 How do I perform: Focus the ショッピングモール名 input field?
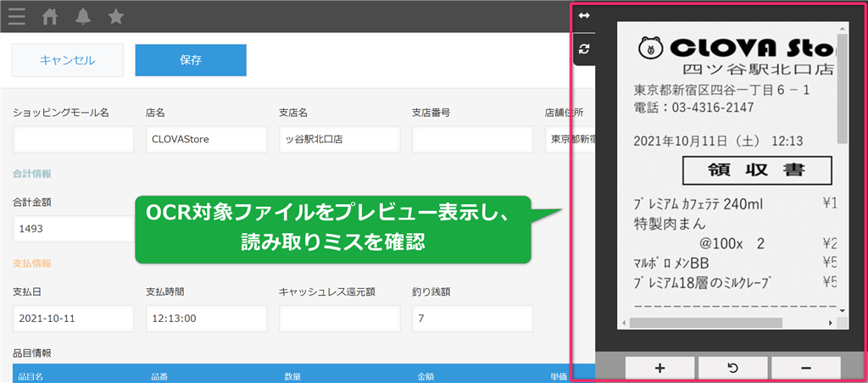click(74, 140)
